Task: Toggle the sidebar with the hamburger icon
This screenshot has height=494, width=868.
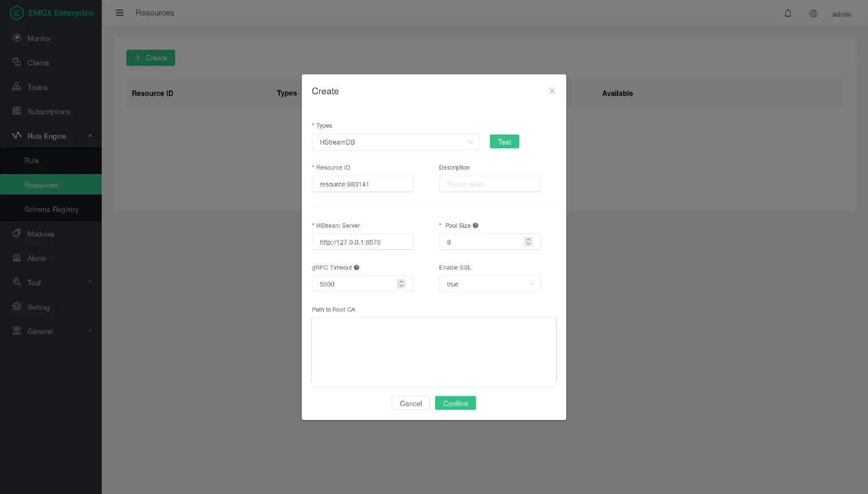Action: pyautogui.click(x=119, y=12)
